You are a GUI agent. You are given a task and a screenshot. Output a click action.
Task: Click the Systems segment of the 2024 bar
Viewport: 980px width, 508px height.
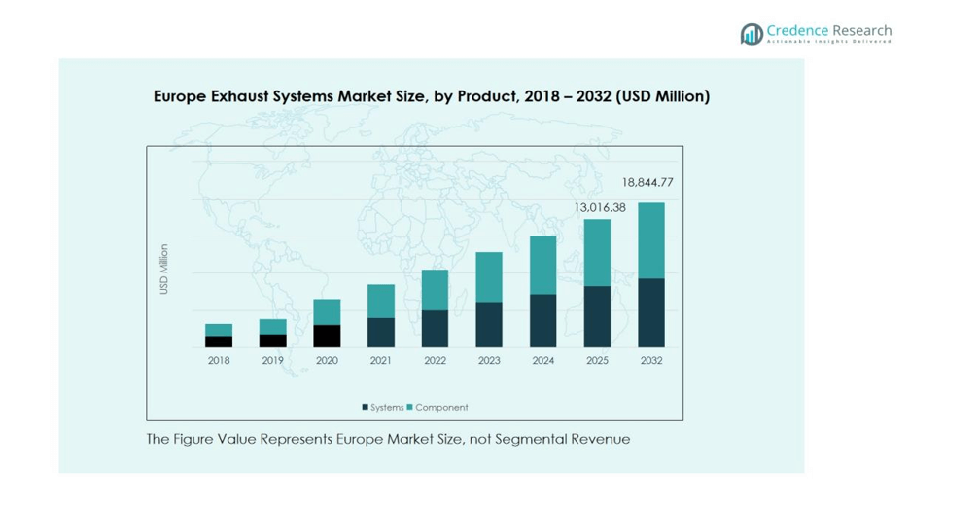point(542,320)
